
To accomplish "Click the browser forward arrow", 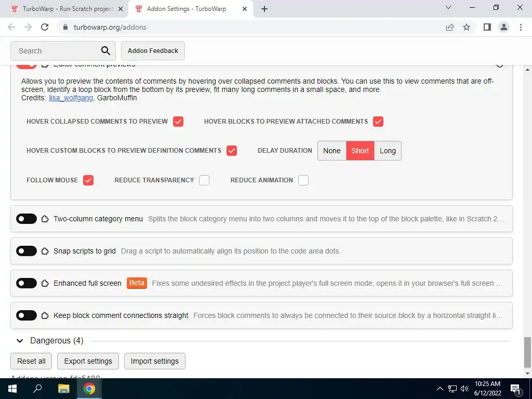I will pyautogui.click(x=28, y=27).
